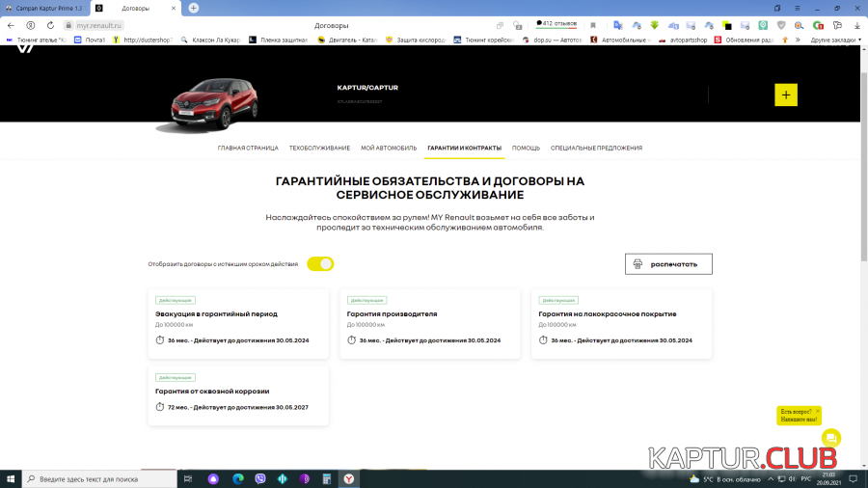Open the 'Специальные предложения' tab
868x488 pixels.
pyautogui.click(x=596, y=148)
